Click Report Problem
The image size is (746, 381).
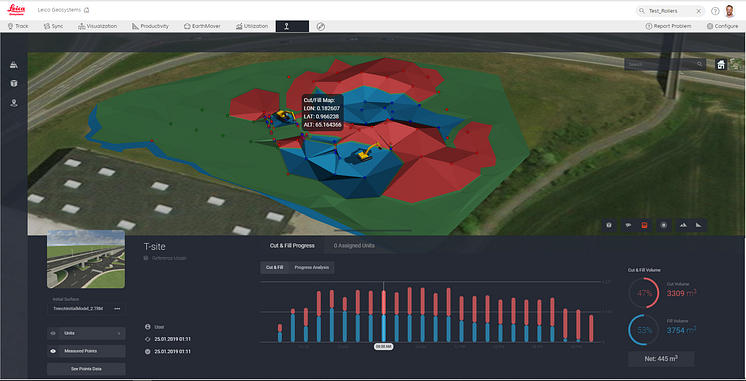(668, 26)
